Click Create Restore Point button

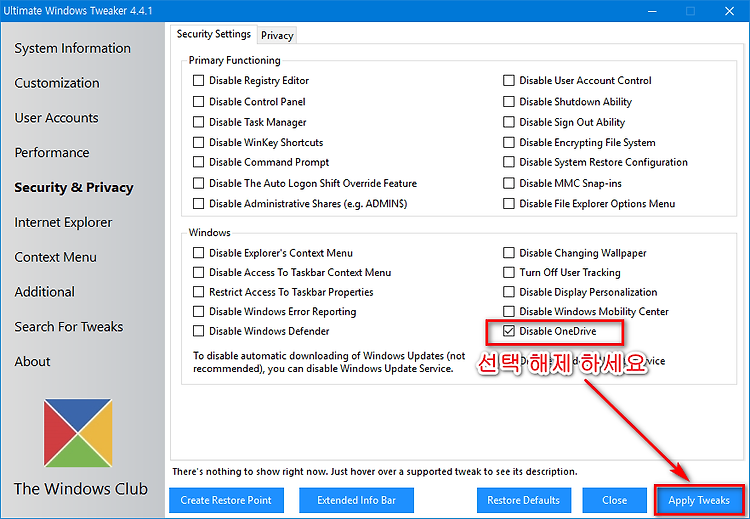tap(226, 500)
